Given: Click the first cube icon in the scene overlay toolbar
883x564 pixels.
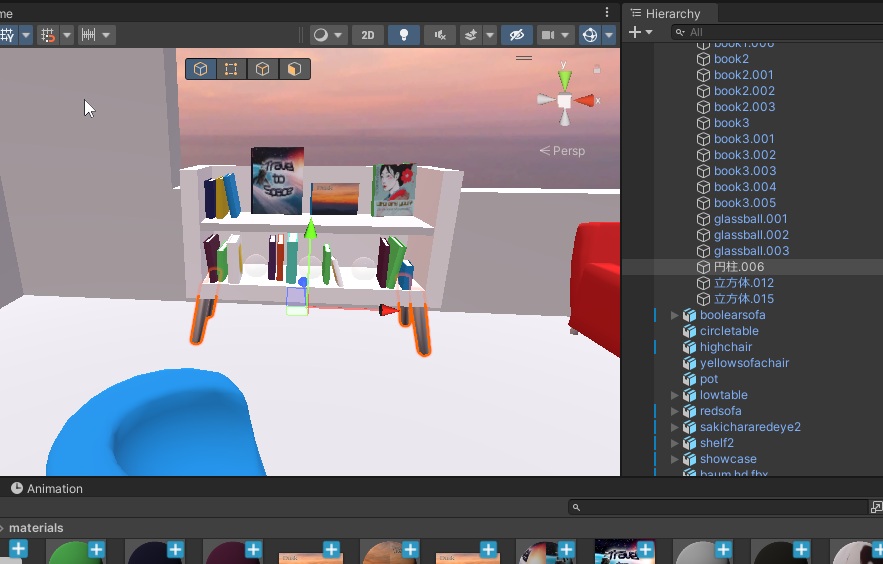Looking at the screenshot, I should [x=201, y=69].
